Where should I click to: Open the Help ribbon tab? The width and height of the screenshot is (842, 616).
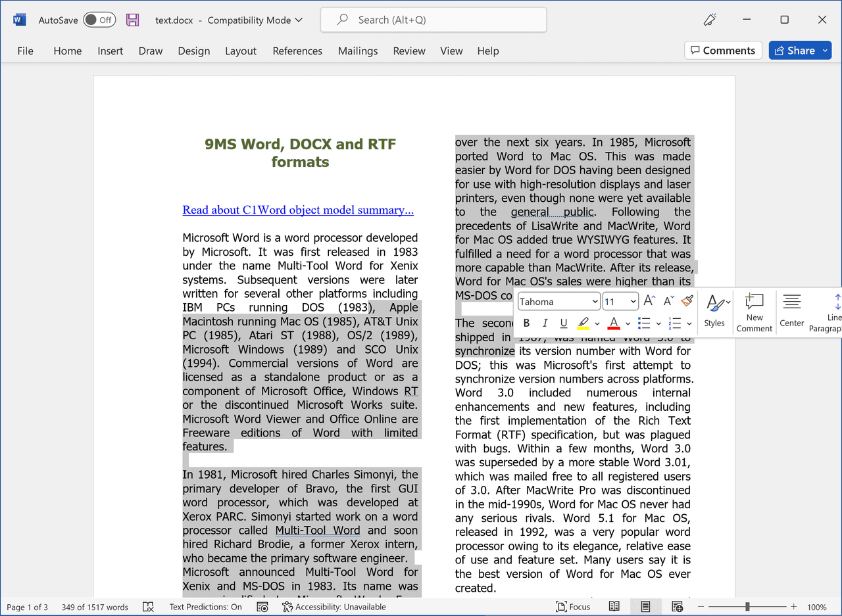(488, 51)
